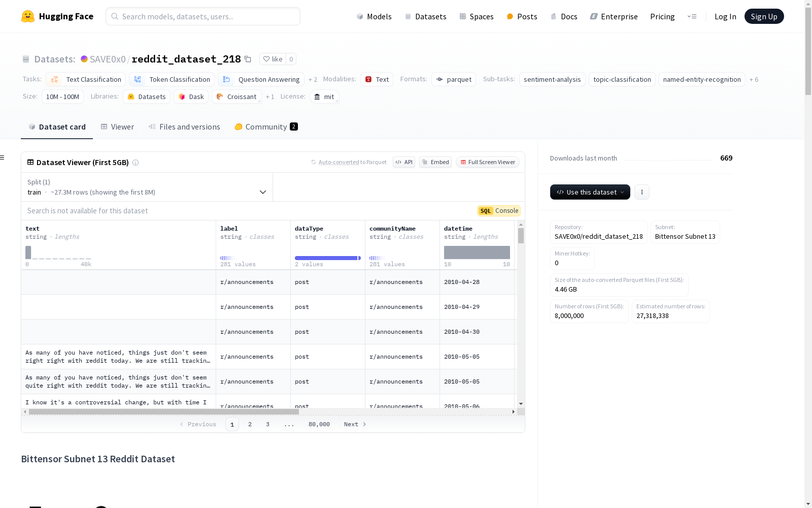
Task: Open the more options kebab icon
Action: click(x=642, y=192)
